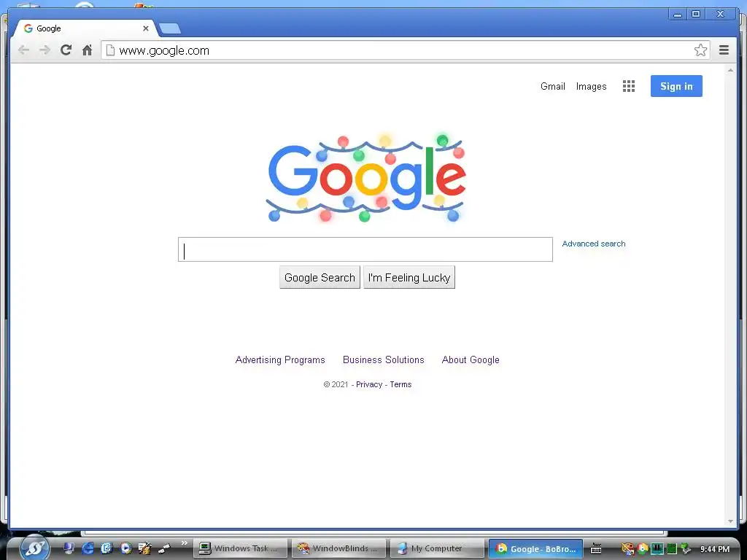The image size is (747, 560).
Task: Click the page scrollbar down arrow
Action: (730, 521)
